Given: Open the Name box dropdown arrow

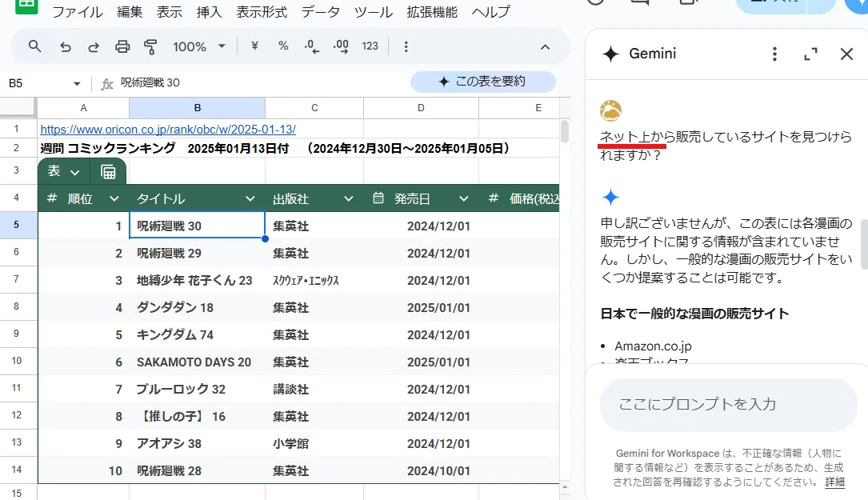Looking at the screenshot, I should click(77, 84).
